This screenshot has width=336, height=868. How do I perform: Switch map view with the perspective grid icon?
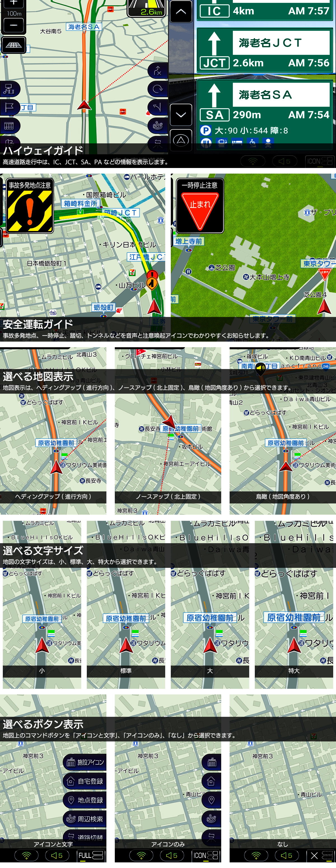coord(14,45)
